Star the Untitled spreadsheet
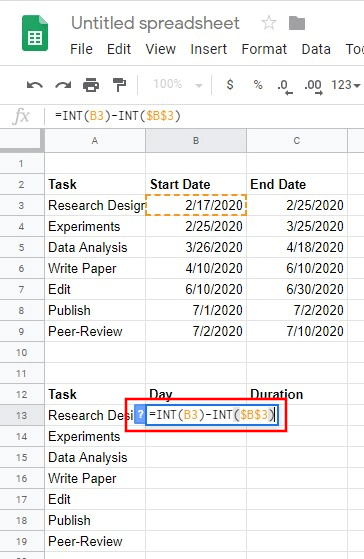364x559 pixels. (269, 24)
